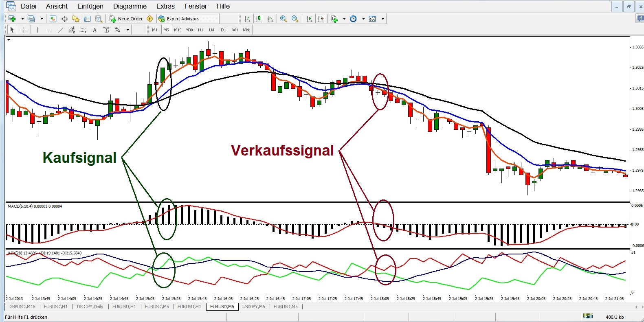Viewport: 644px width, 322px height.
Task: Select the Fibonacci retracement tool
Action: click(x=84, y=30)
